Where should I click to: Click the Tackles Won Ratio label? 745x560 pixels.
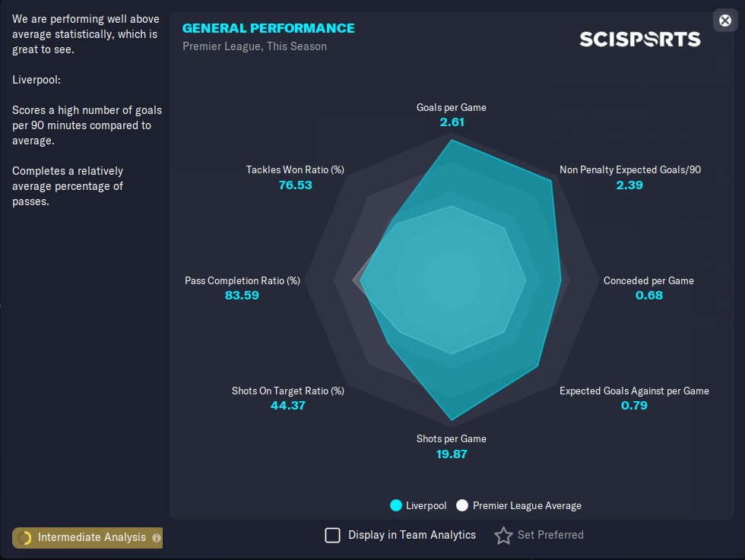(x=295, y=170)
